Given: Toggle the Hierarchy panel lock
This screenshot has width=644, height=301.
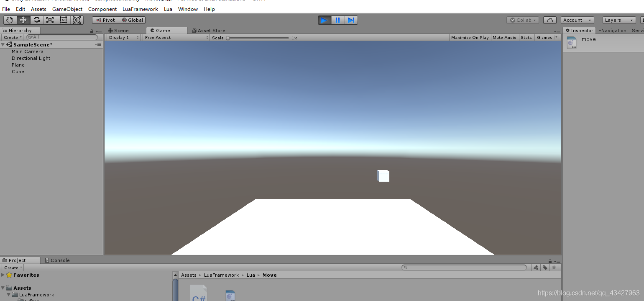Looking at the screenshot, I should (x=92, y=31).
